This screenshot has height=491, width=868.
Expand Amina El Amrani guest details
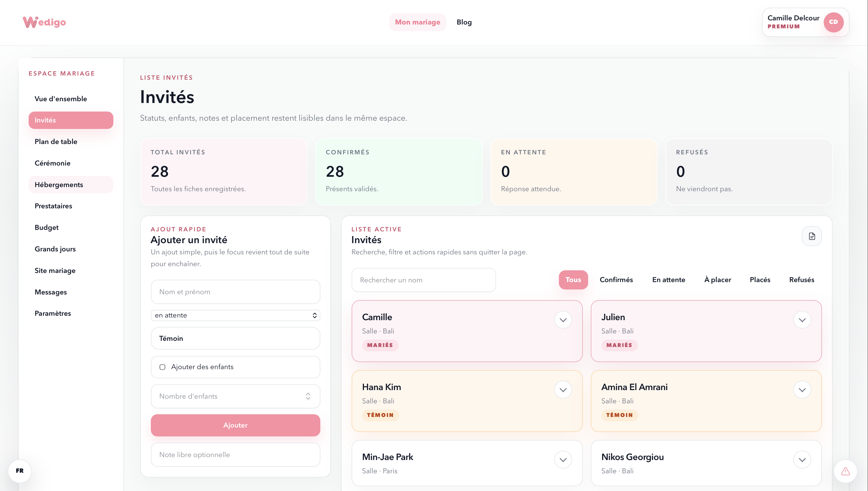pyautogui.click(x=802, y=390)
